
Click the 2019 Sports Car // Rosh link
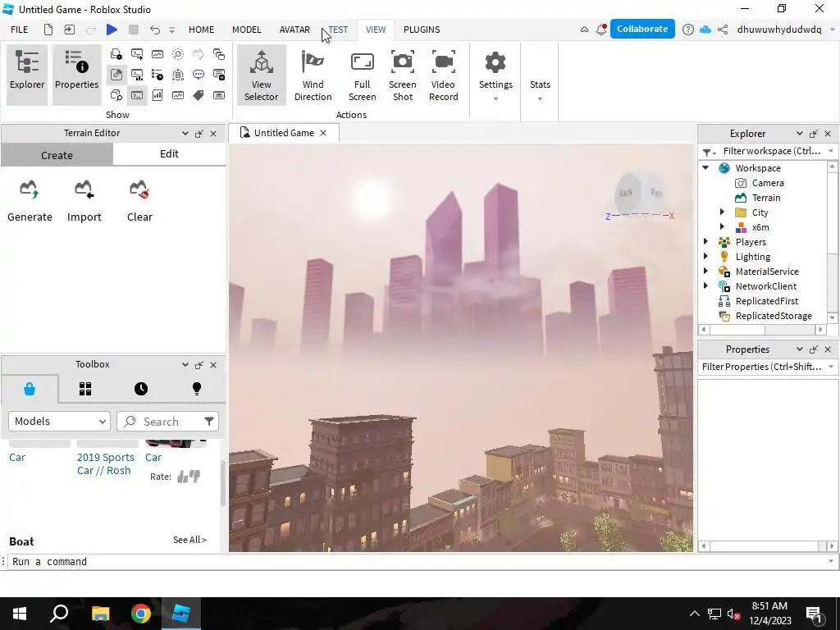[106, 464]
